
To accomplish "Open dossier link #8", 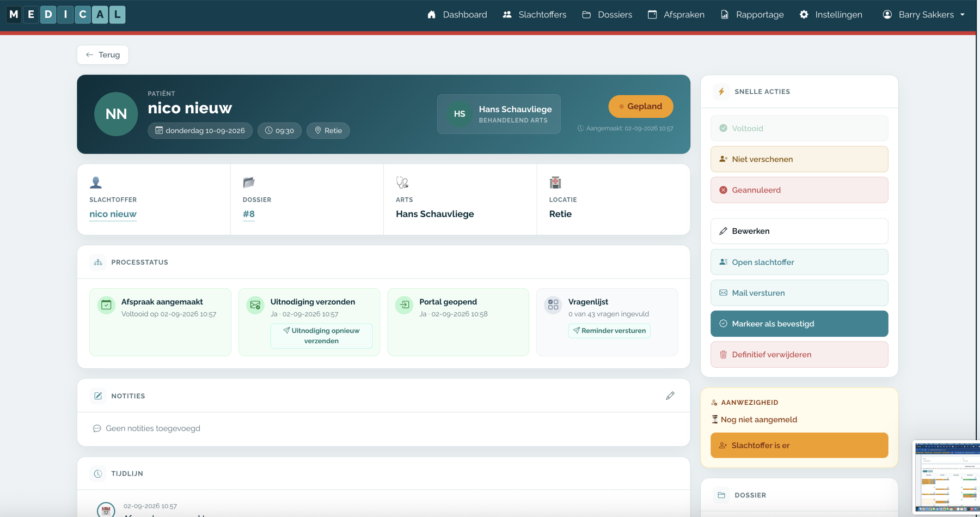I will [249, 214].
